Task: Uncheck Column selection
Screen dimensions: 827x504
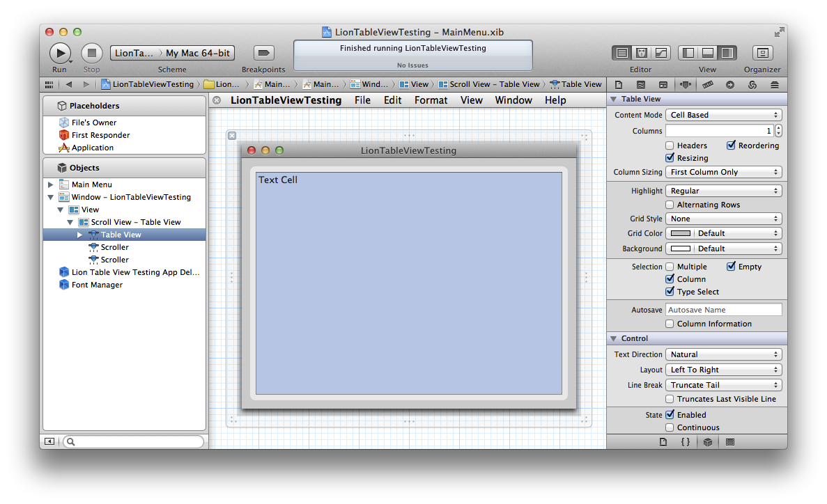Action: coord(670,279)
